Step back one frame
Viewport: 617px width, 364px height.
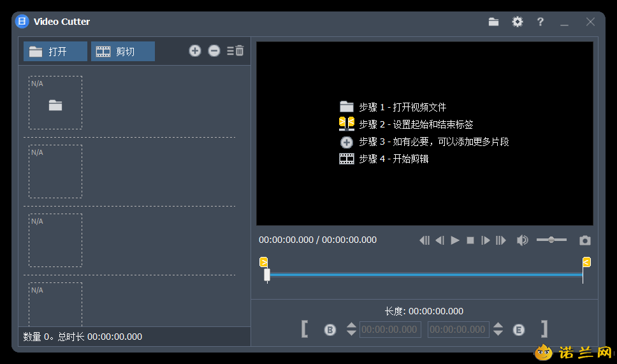coord(440,240)
